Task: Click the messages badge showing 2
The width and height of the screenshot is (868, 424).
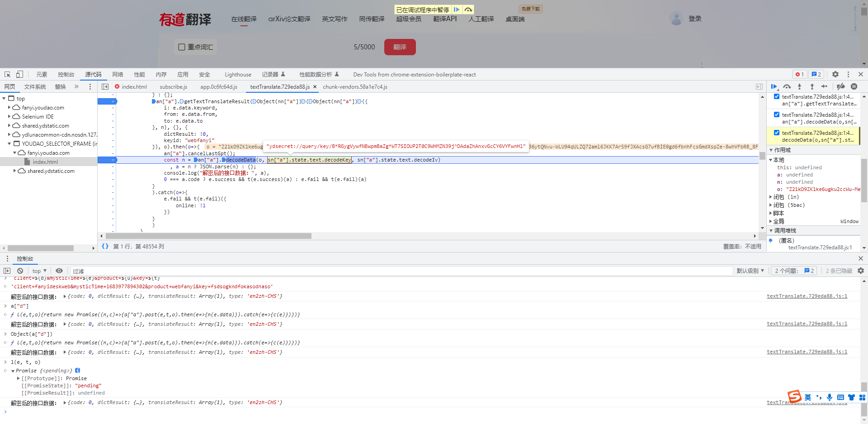Action: pyautogui.click(x=816, y=74)
